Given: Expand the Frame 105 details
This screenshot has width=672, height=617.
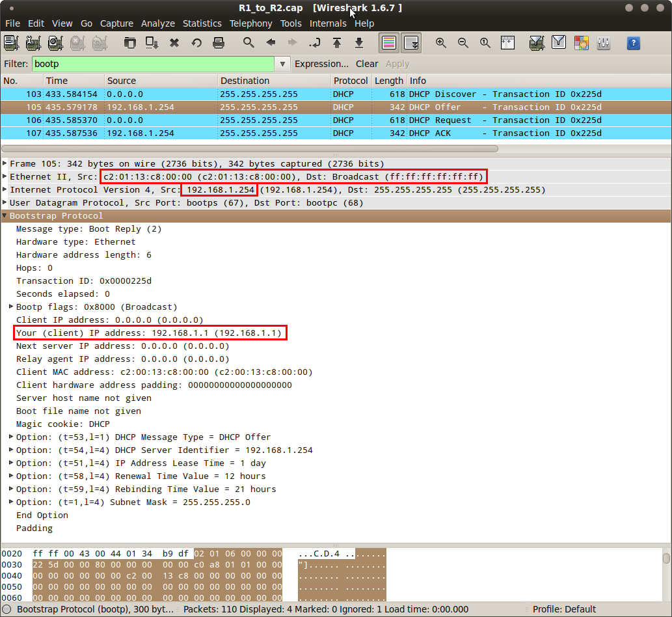Looking at the screenshot, I should tap(5, 163).
